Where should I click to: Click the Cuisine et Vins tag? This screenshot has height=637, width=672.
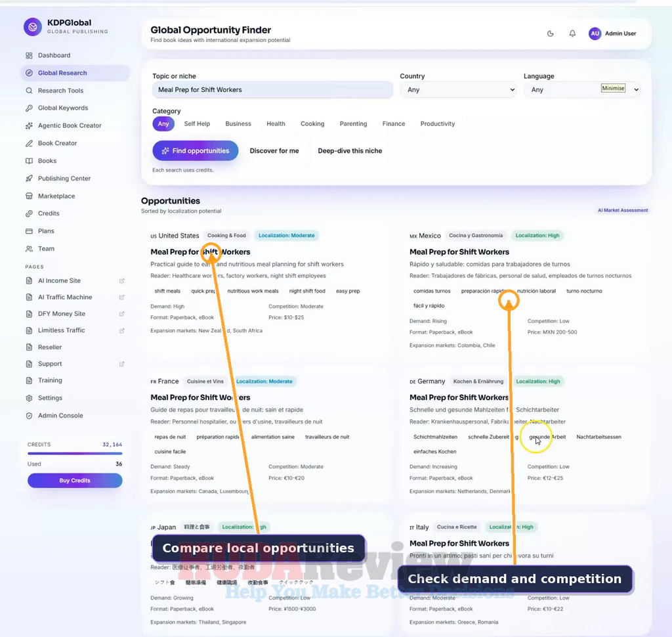(205, 382)
